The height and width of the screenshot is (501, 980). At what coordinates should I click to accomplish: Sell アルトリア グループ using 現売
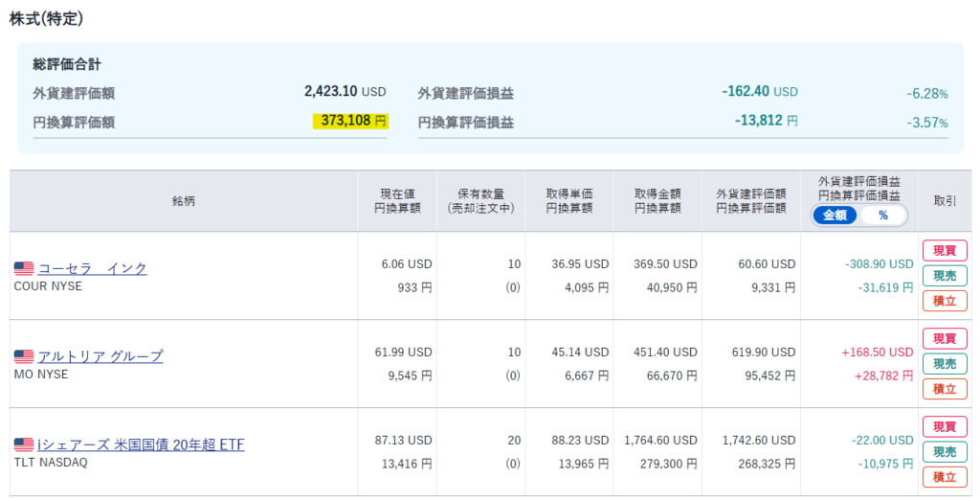coord(944,364)
